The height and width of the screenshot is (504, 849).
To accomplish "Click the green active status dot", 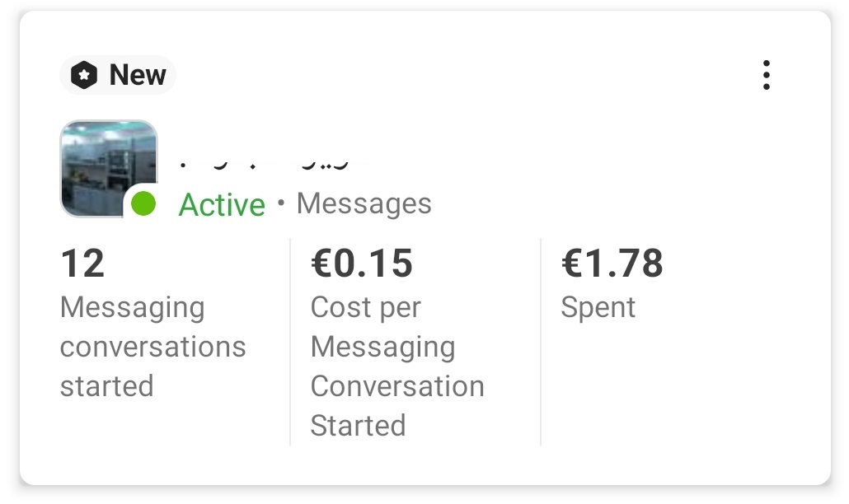I will [143, 204].
